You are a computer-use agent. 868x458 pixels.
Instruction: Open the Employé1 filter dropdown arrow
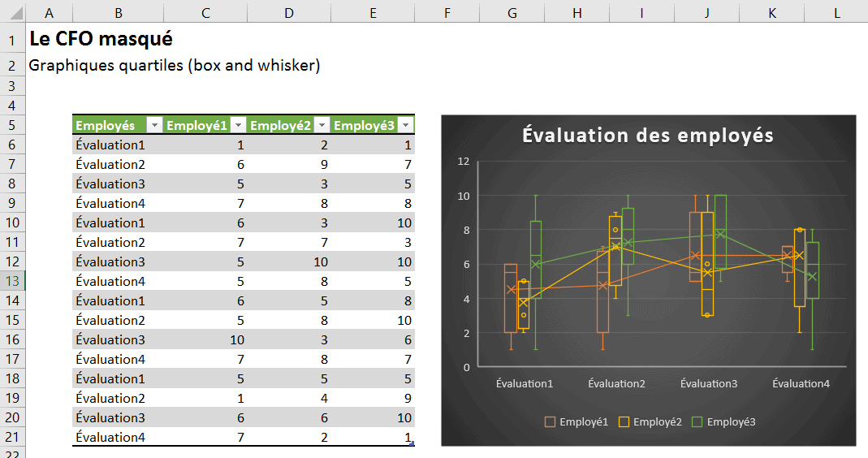coord(238,125)
